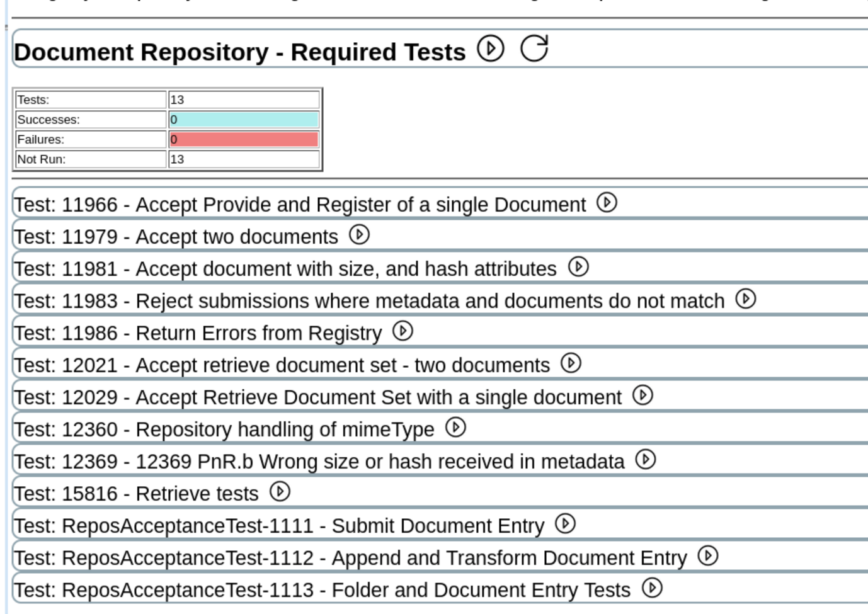This screenshot has width=868, height=614.
Task: Expand the Test 11966 row title
Action: tap(299, 205)
